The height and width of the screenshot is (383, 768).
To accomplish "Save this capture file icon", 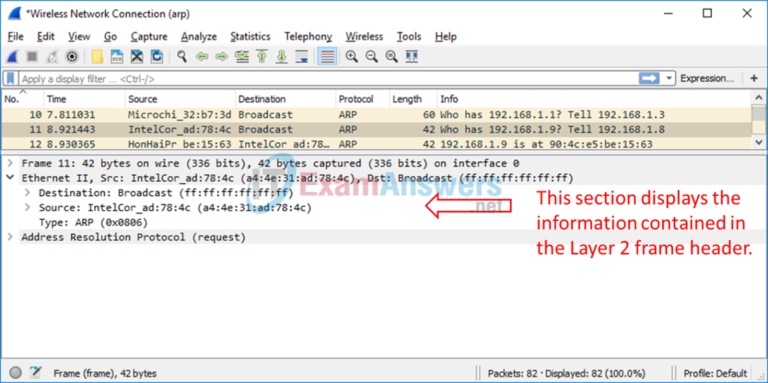I will point(117,57).
